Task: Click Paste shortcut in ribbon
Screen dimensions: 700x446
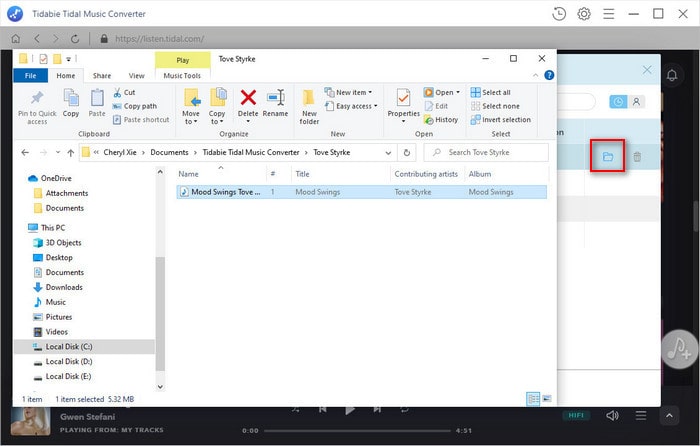Action: click(141, 120)
